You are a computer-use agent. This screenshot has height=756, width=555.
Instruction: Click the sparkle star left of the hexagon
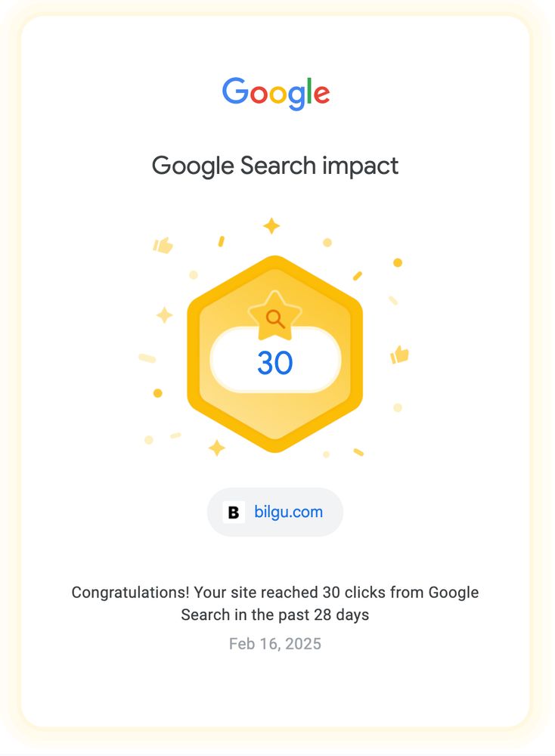(x=164, y=315)
